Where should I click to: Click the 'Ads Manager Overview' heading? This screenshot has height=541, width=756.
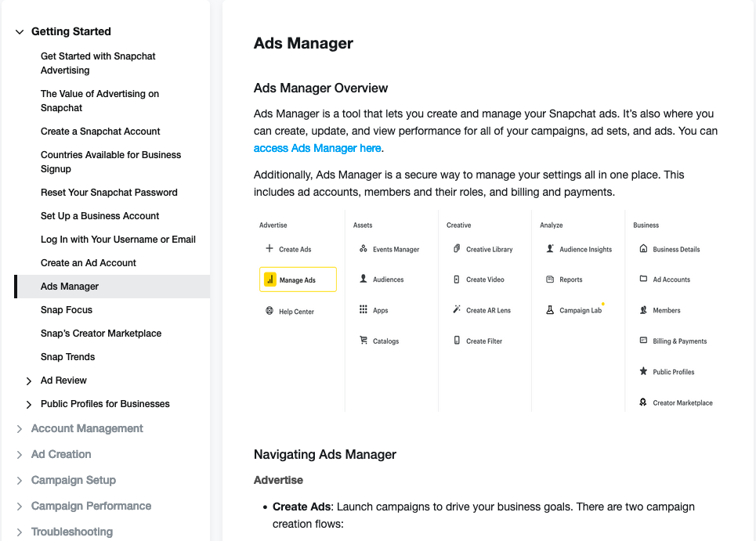pos(320,88)
